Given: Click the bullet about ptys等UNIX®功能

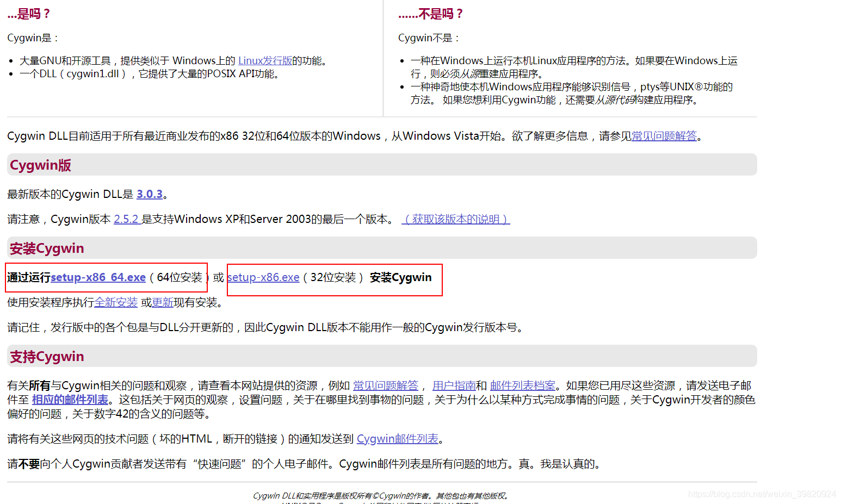Looking at the screenshot, I should [x=572, y=94].
